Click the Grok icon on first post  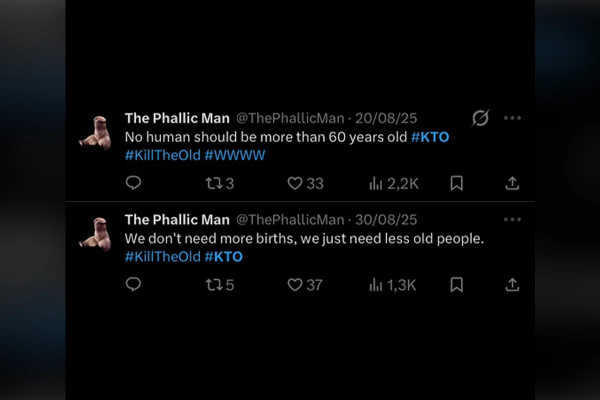coord(480,119)
